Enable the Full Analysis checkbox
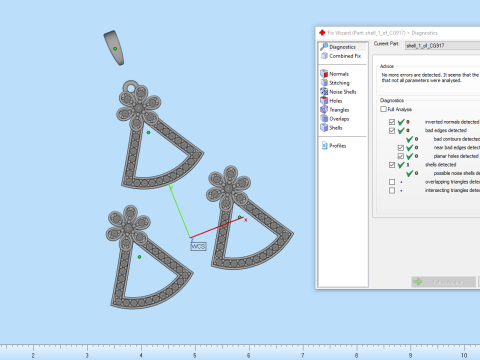The width and height of the screenshot is (480, 360). (383, 109)
